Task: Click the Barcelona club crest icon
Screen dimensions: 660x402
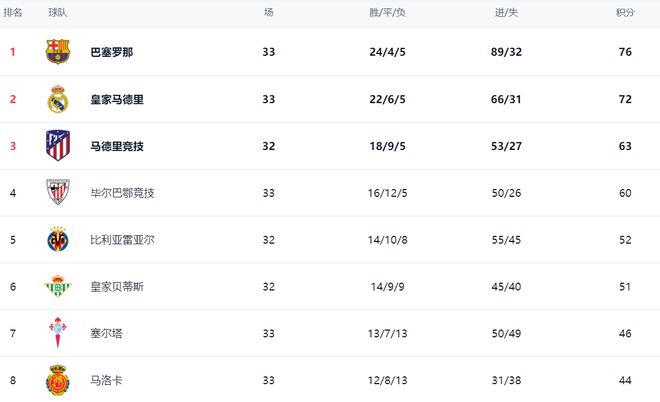Action: pyautogui.click(x=58, y=52)
